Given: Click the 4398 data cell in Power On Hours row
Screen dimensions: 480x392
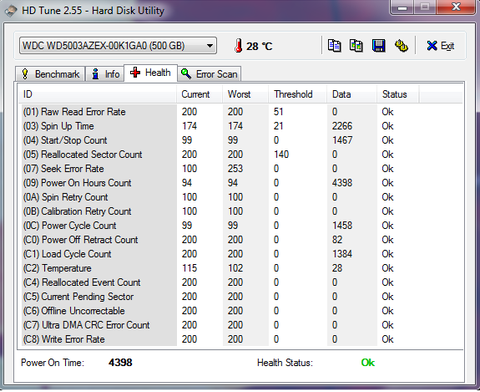Looking at the screenshot, I should (342, 183).
